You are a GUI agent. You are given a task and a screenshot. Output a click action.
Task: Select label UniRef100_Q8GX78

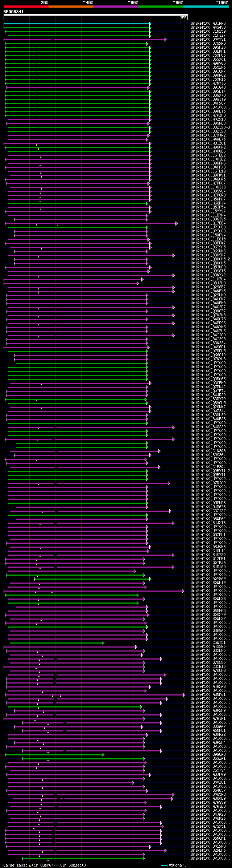208,96
